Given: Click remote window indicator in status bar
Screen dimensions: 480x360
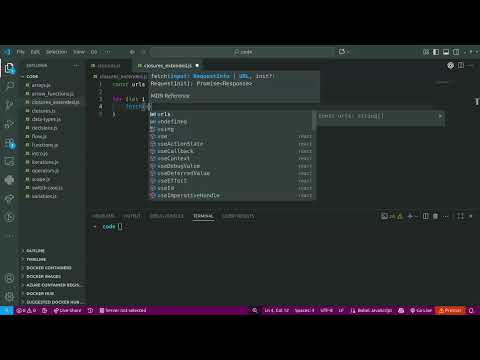Looking at the screenshot, I should click(6, 310).
